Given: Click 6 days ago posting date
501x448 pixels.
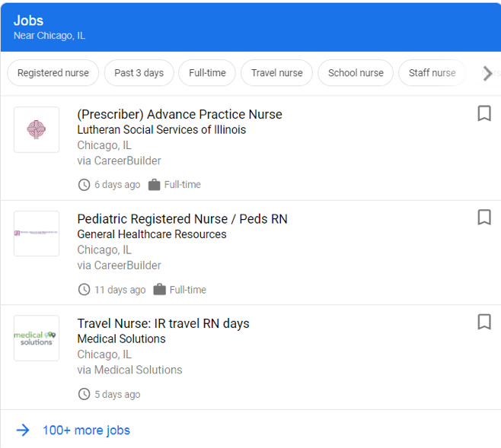Looking at the screenshot, I should pyautogui.click(x=117, y=185).
